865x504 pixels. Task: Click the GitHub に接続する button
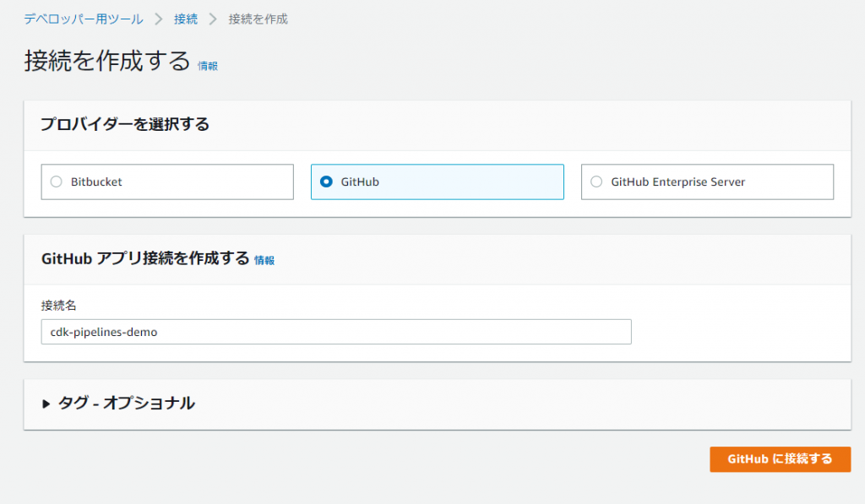780,459
